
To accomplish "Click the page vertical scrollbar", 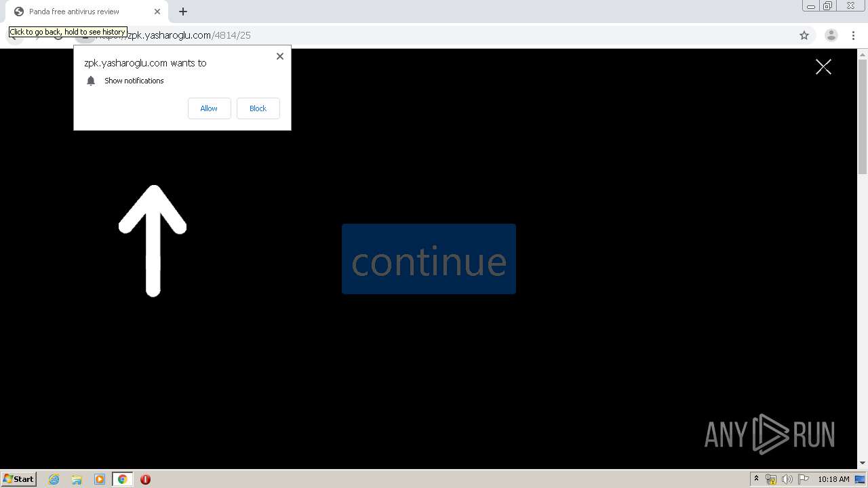I will tap(863, 115).
